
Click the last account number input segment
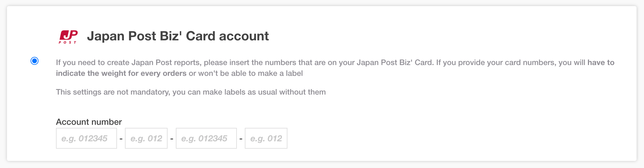tap(266, 138)
